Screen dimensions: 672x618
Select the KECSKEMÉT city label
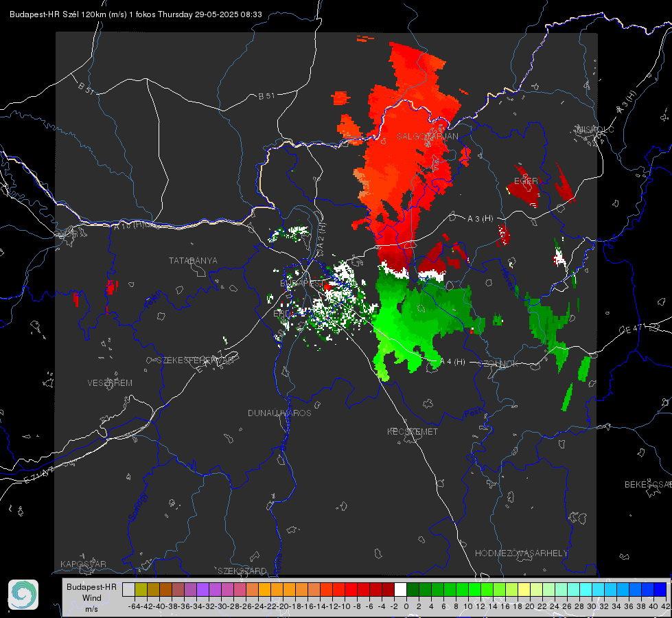(x=413, y=432)
